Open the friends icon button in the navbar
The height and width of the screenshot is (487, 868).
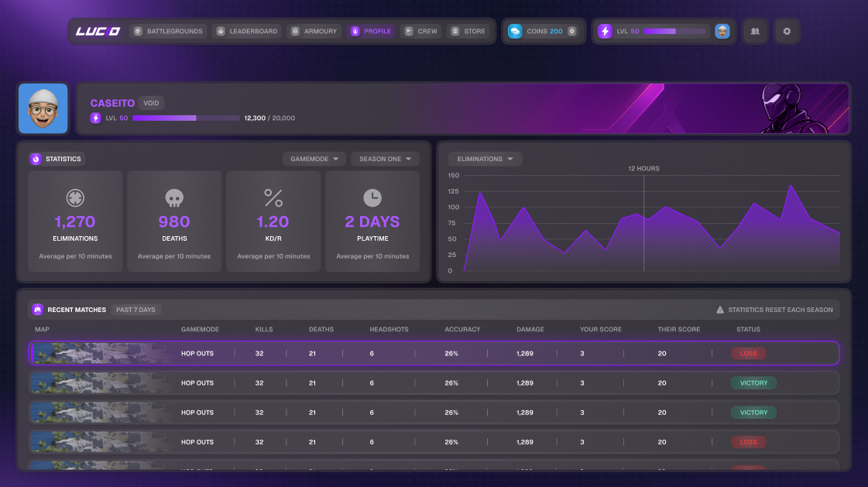coord(755,32)
